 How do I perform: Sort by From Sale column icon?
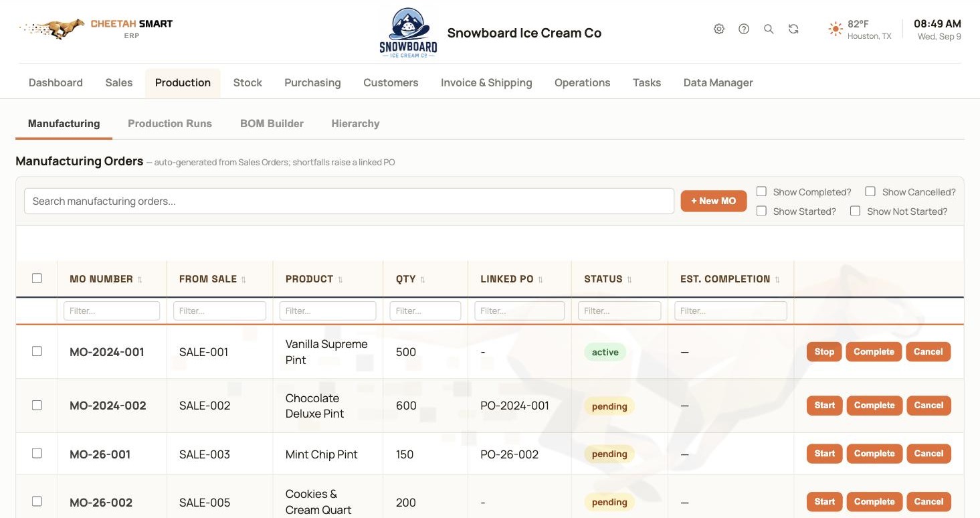(x=243, y=280)
